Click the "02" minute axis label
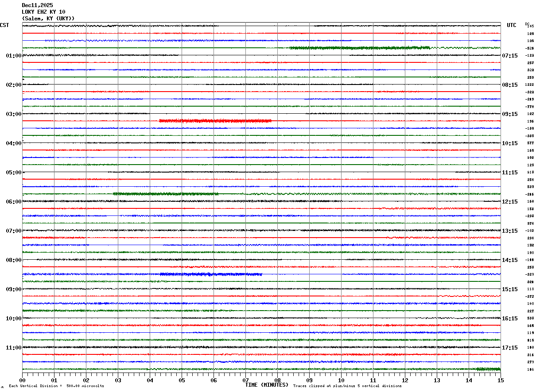This screenshot has width=536, height=392. 86,380
